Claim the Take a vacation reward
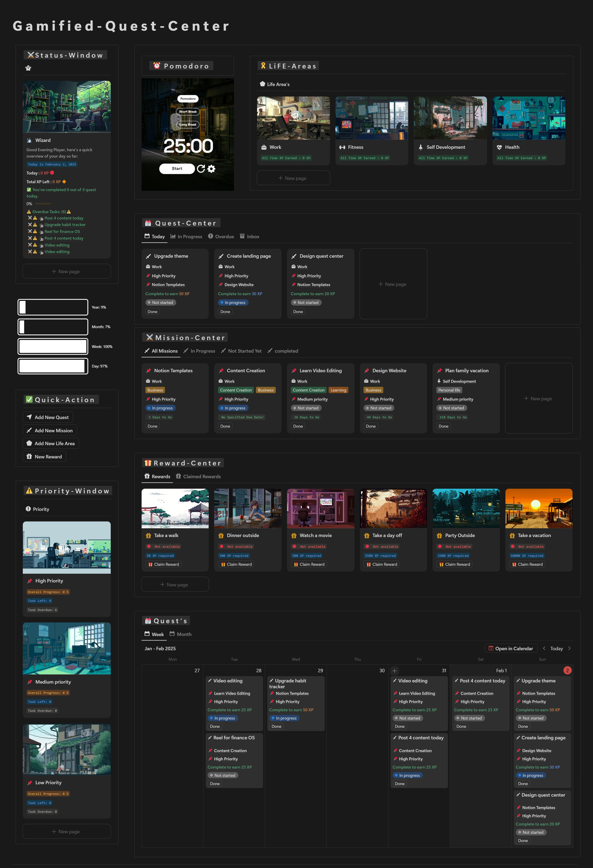 click(527, 564)
